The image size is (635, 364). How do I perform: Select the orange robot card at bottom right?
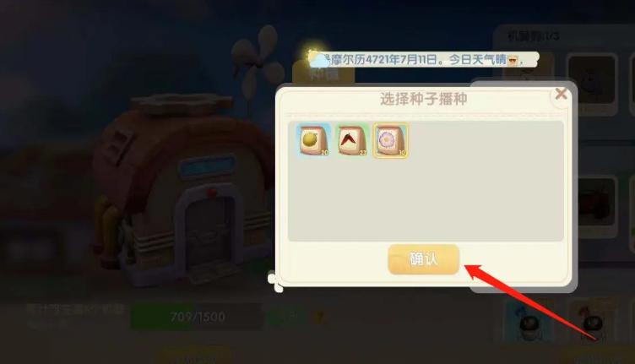(594, 322)
